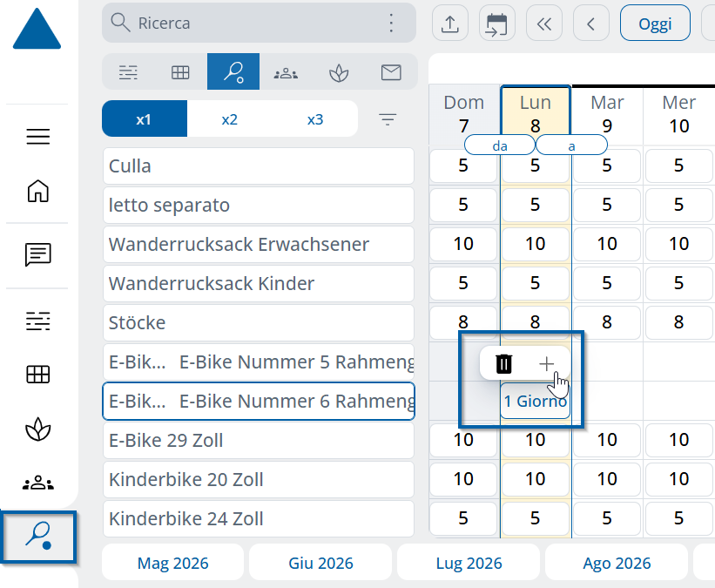Open the jump-to-date calendar icon
This screenshot has width=715, height=588.
point(497,24)
